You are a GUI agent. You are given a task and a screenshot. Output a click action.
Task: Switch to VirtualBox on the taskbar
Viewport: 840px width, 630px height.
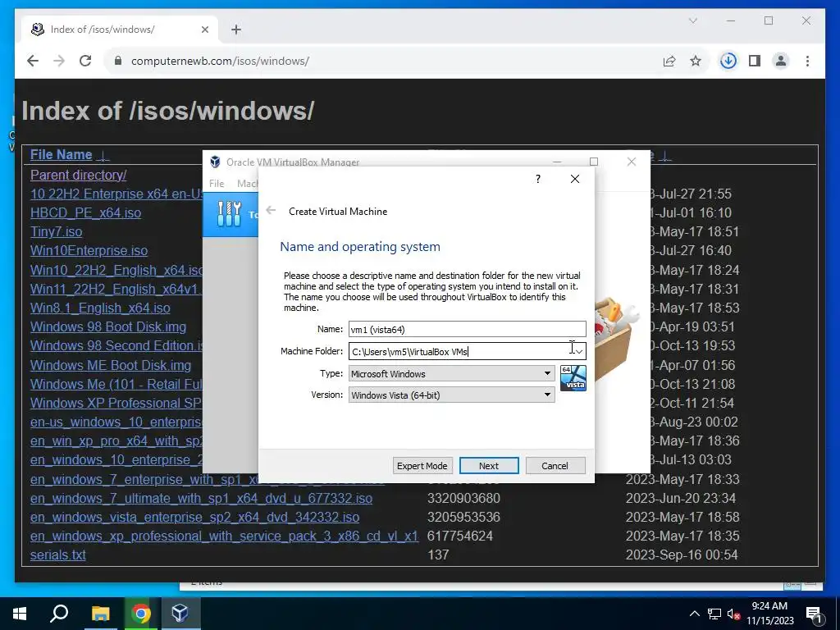(180, 614)
